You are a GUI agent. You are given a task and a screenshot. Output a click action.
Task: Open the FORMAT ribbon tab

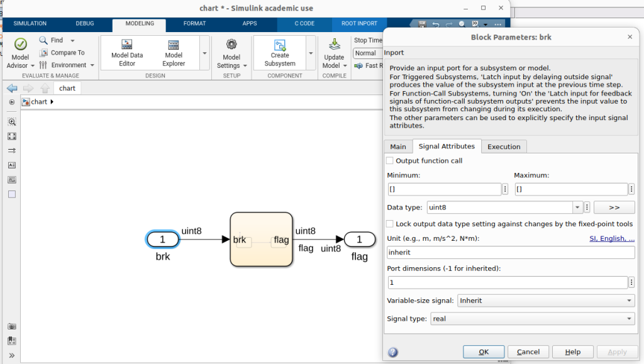(x=195, y=23)
